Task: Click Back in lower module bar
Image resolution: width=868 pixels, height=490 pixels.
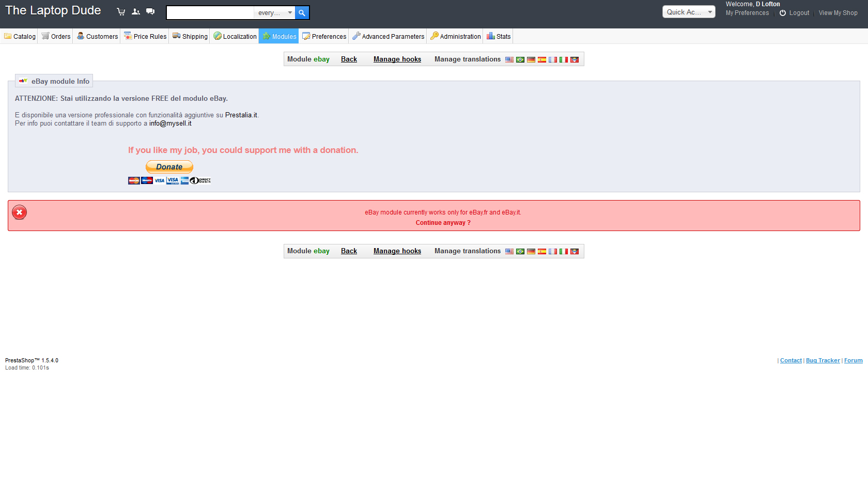Action: pyautogui.click(x=349, y=251)
